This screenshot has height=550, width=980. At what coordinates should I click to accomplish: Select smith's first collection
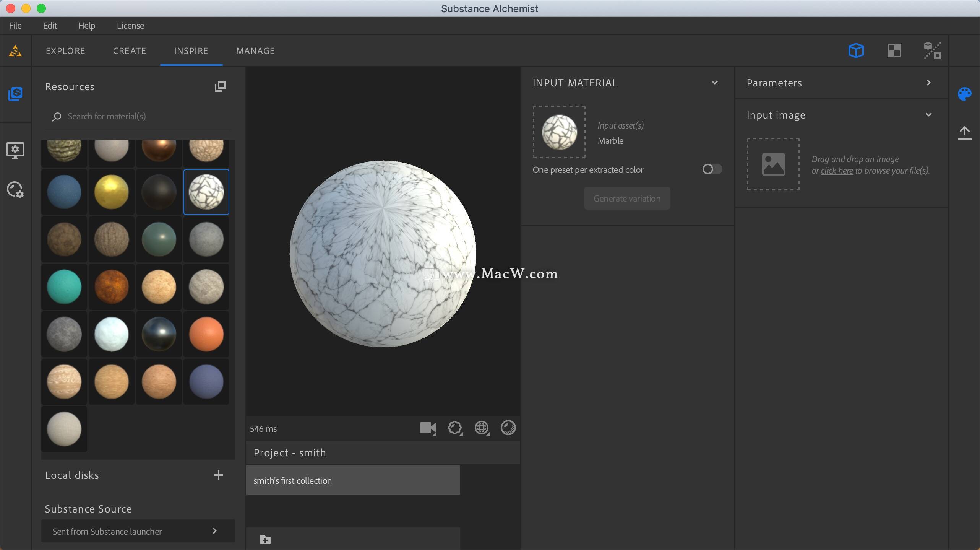353,480
